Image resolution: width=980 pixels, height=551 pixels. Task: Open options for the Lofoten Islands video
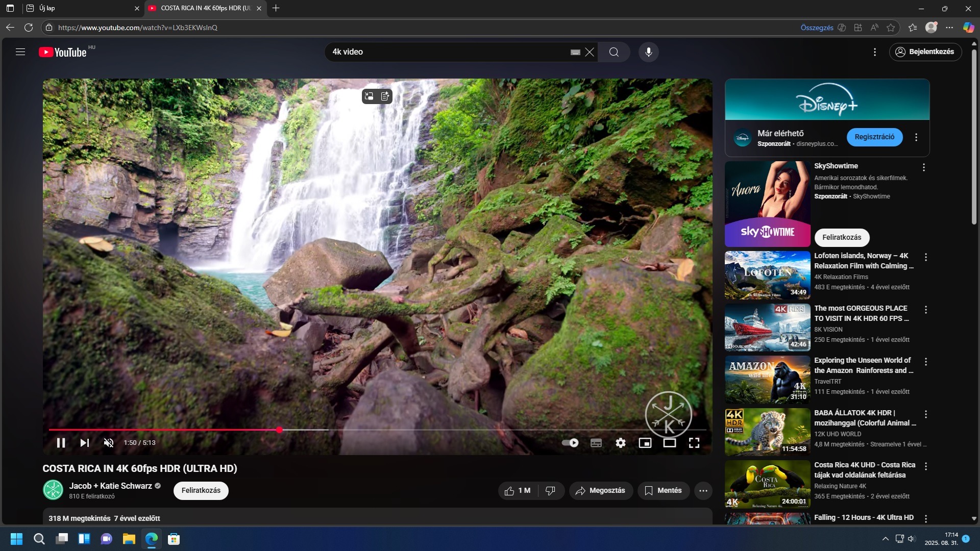point(926,257)
